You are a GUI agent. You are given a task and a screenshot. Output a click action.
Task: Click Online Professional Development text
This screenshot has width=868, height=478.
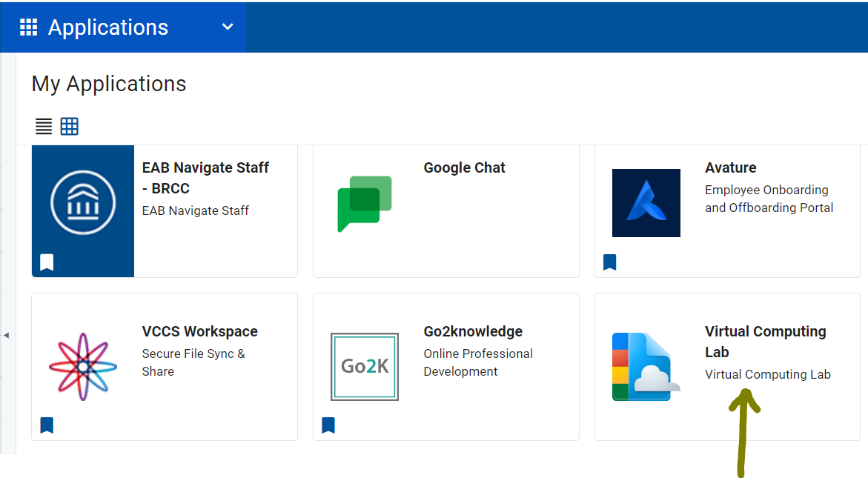coord(478,362)
